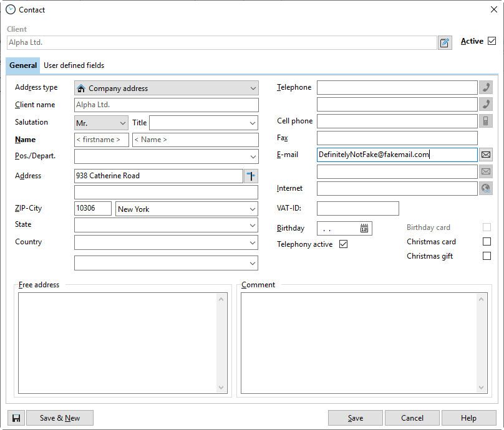Click the envelope icon beside the E-mail field
The image size is (504, 430).
(486, 155)
